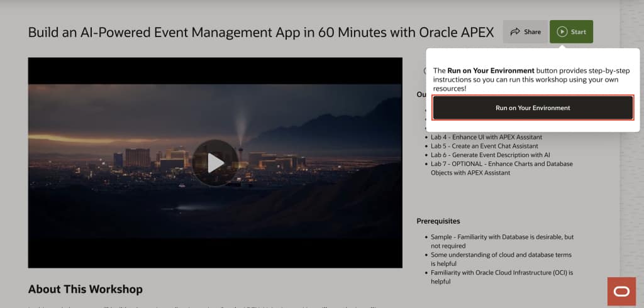This screenshot has height=308, width=644.
Task: Click "About This Workshop" heading
Action: click(86, 289)
